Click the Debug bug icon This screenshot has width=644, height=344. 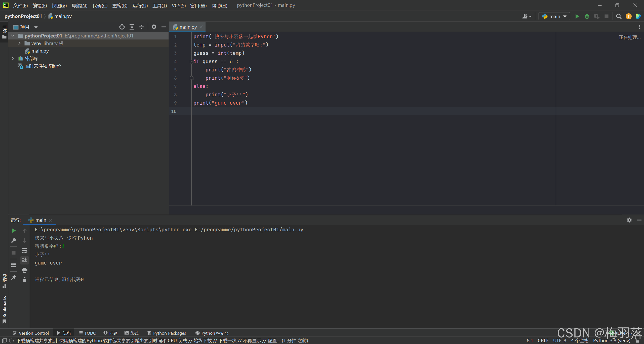(587, 16)
